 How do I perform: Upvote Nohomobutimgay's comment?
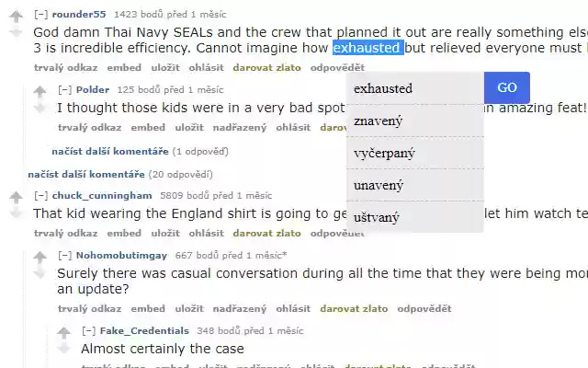click(40, 258)
